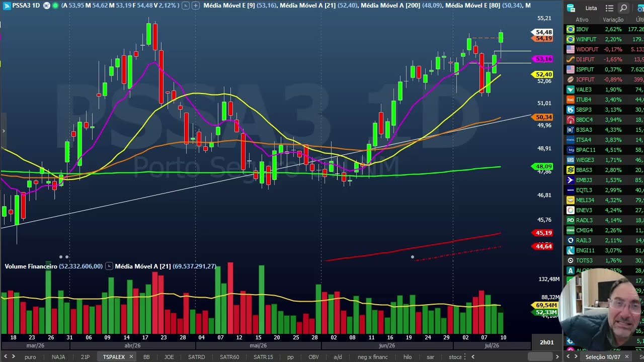This screenshot has width=644, height=362.
Task: Close the TSPALEX tab
Action: pos(131,357)
